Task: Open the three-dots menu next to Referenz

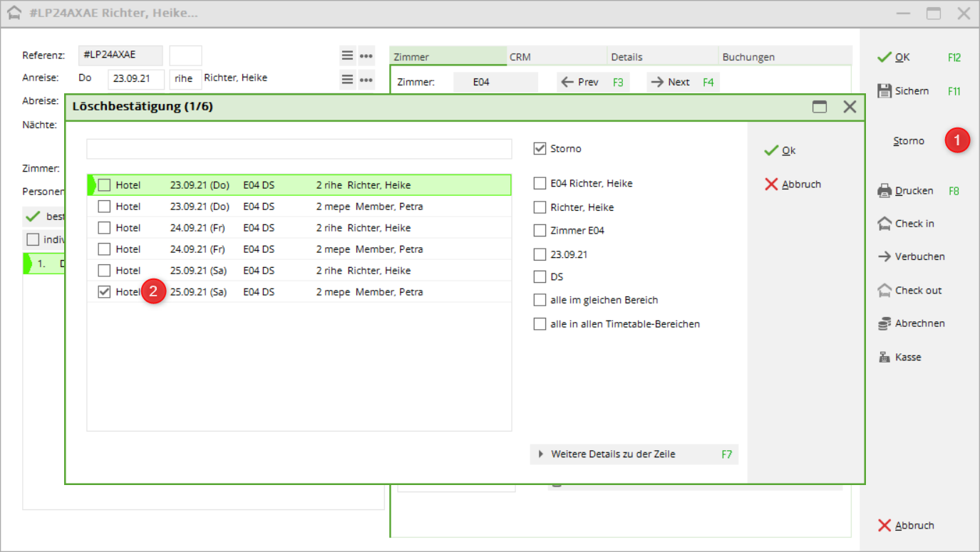Action: pyautogui.click(x=366, y=56)
